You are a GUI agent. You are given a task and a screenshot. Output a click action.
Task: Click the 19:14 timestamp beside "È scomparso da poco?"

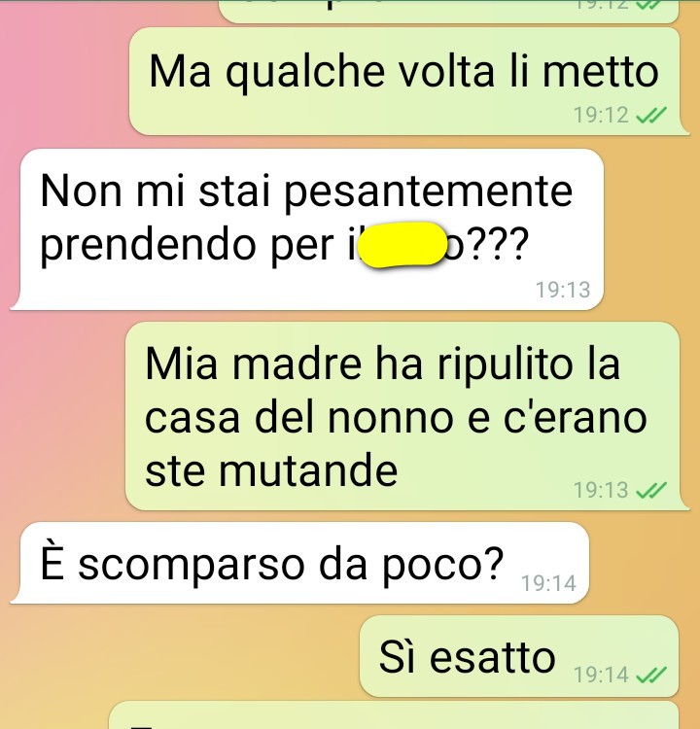[549, 583]
